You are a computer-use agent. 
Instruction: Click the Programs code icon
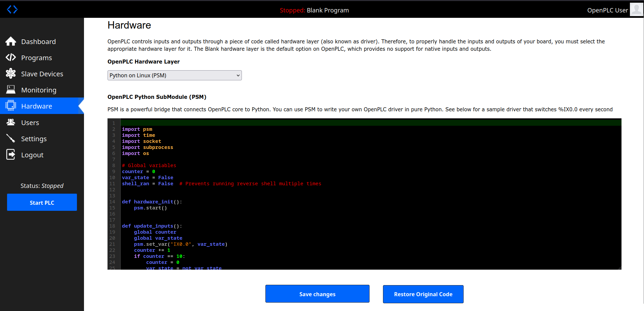(x=11, y=57)
